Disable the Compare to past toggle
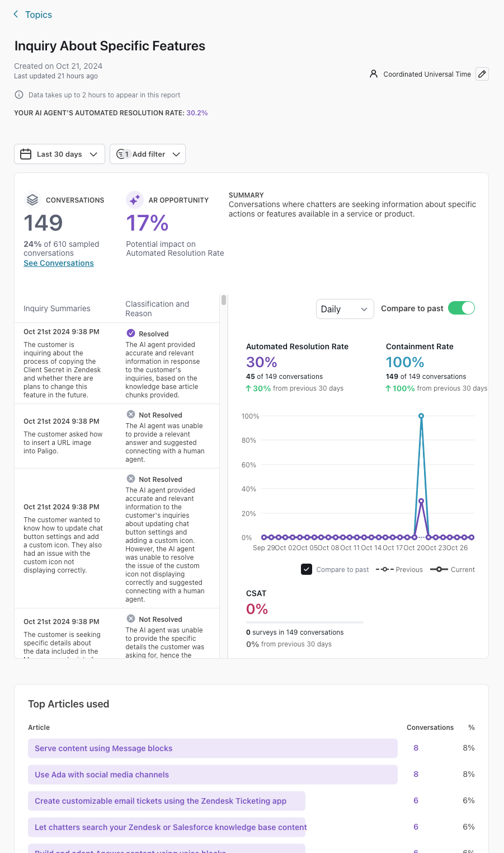The height and width of the screenshot is (853, 504). click(x=461, y=308)
